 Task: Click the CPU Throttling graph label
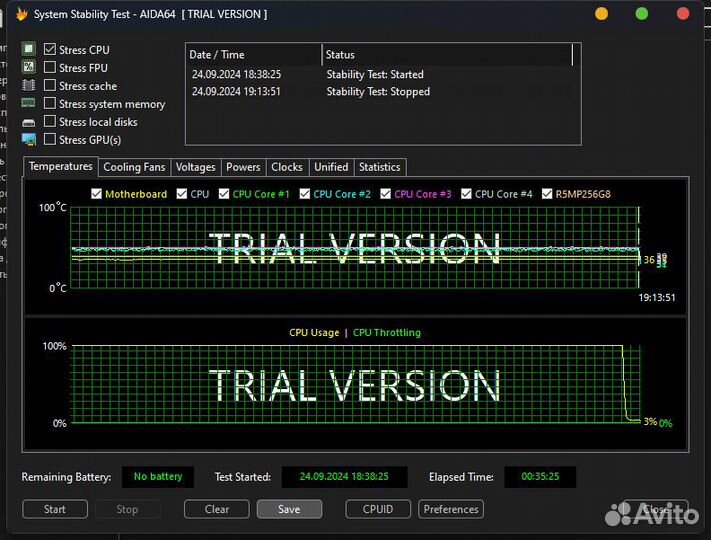pos(387,333)
